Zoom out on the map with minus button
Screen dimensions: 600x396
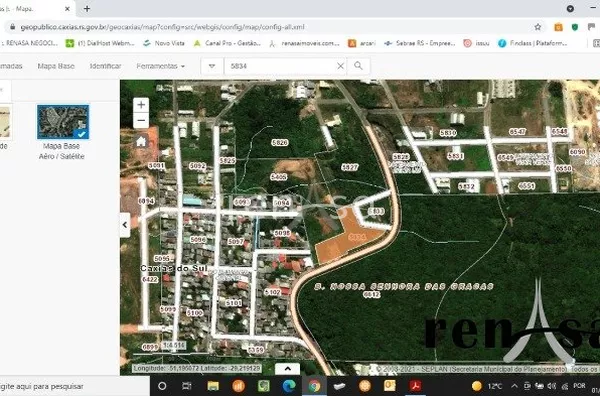click(141, 121)
